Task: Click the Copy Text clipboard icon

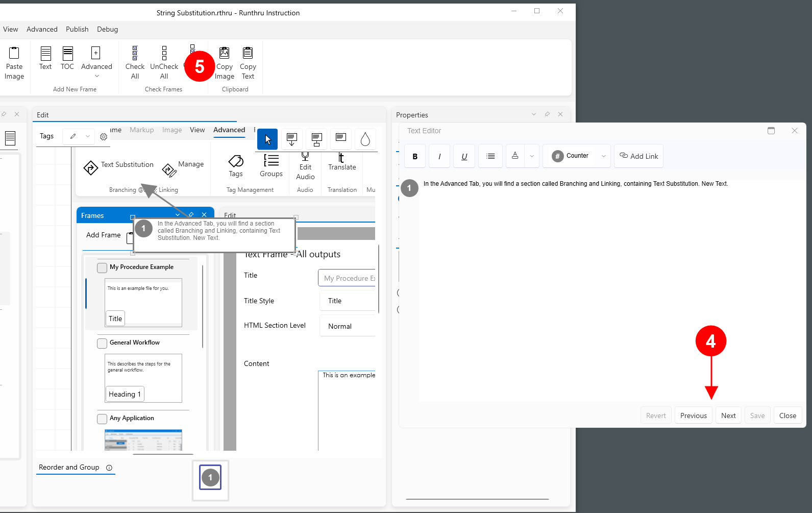Action: pos(248,53)
